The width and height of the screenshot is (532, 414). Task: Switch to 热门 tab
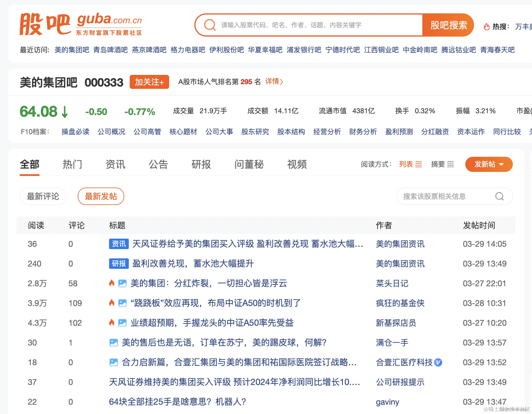tap(73, 164)
